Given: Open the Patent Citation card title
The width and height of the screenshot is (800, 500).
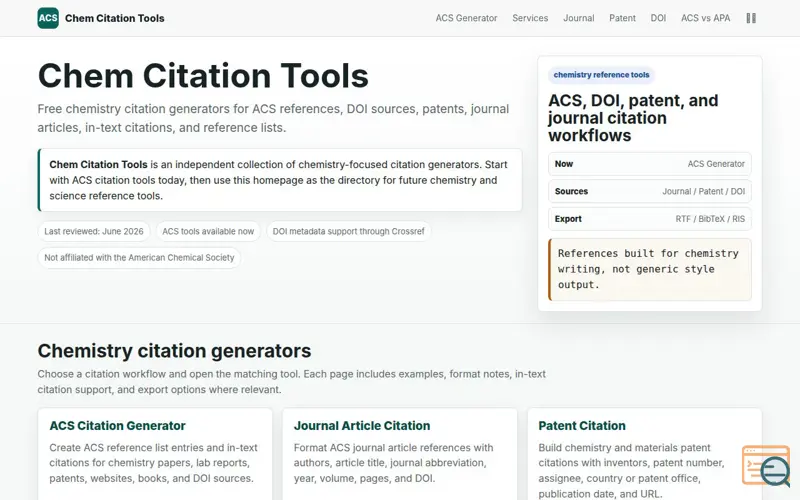Looking at the screenshot, I should pos(582,426).
